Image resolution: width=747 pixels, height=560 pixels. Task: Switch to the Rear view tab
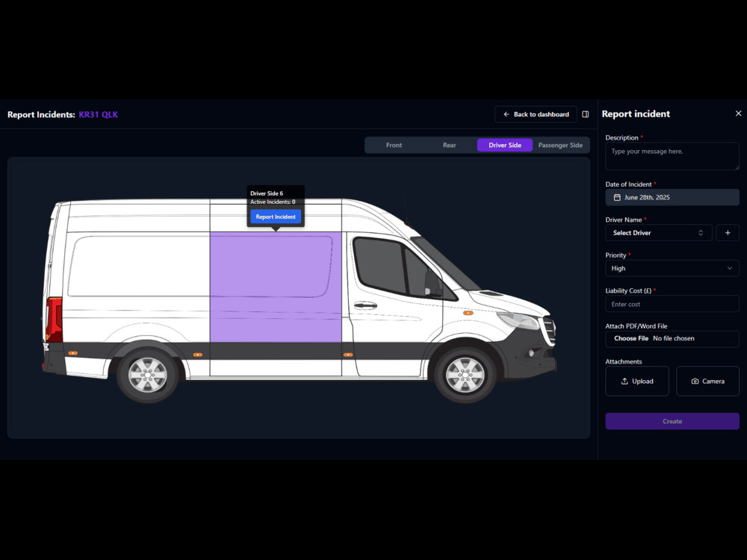click(x=449, y=146)
